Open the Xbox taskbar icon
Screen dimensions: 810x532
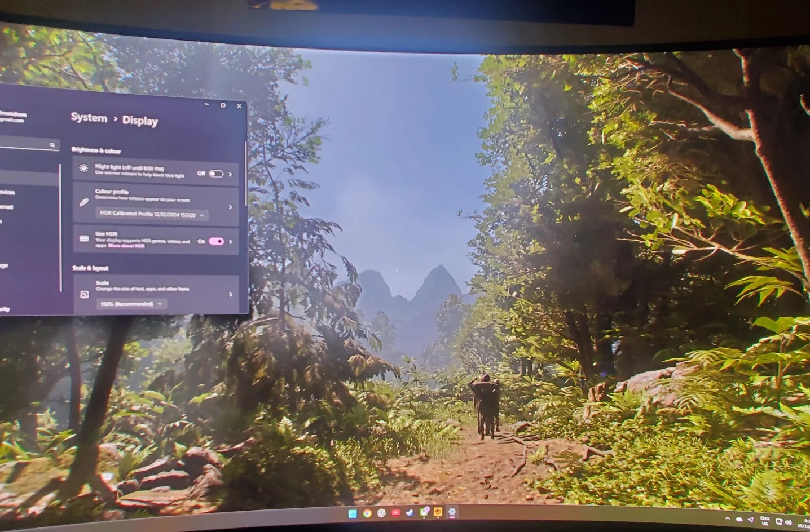[x=424, y=512]
